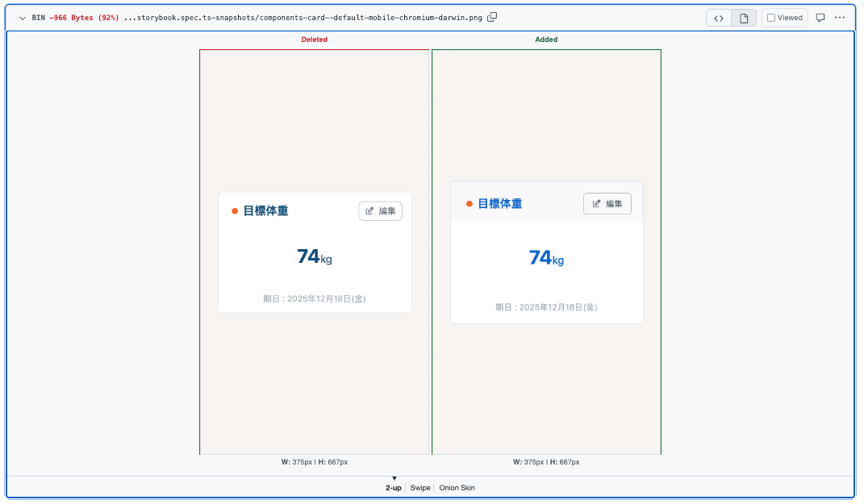This screenshot has height=504, width=864.
Task: Open the comment on file icon
Action: point(820,18)
